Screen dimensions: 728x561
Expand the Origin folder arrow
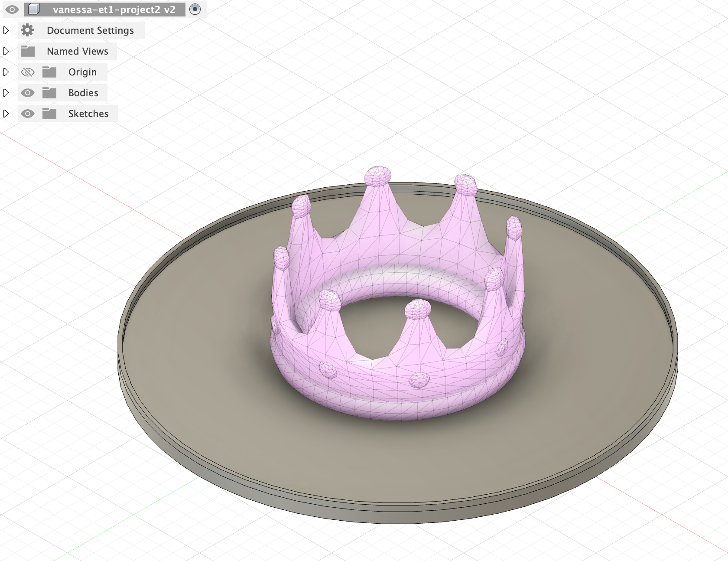6,72
